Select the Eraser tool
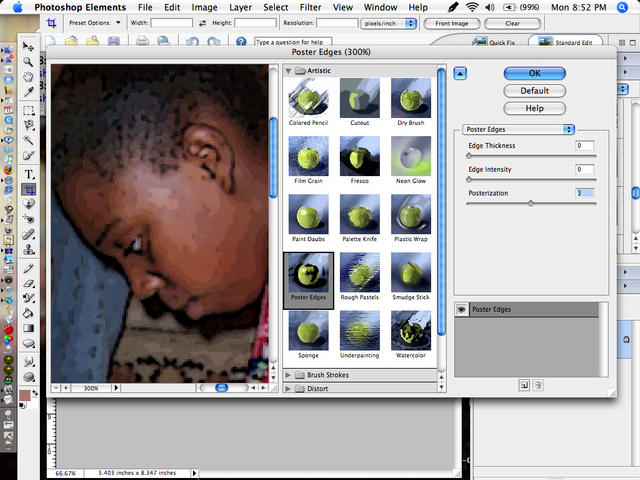The image size is (640, 480). [28, 283]
